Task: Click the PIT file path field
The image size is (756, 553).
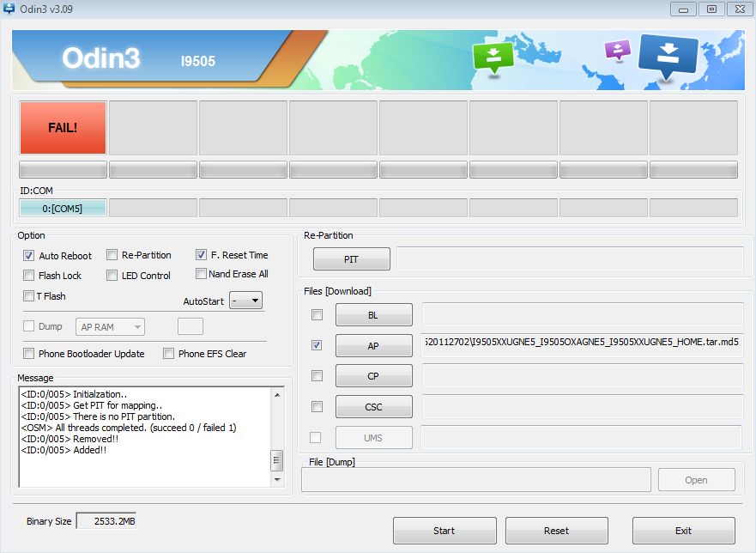Action: pos(570,258)
